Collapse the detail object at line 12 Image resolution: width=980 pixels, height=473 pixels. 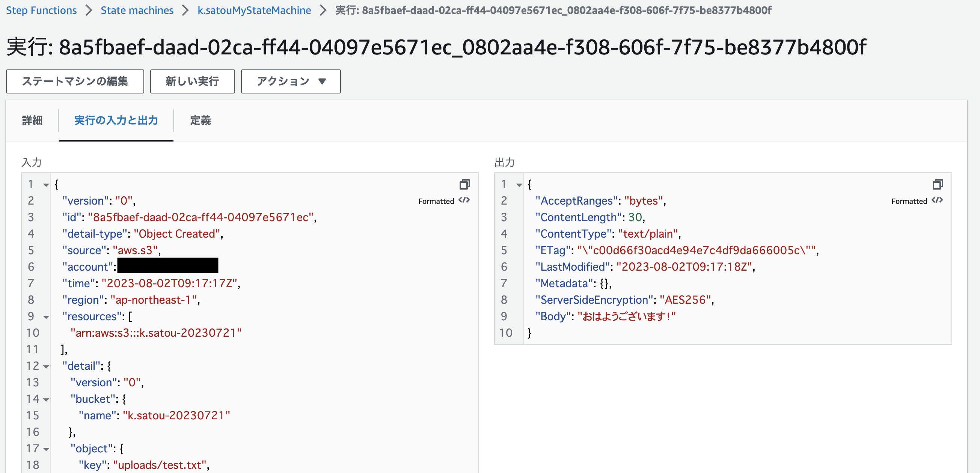[46, 366]
